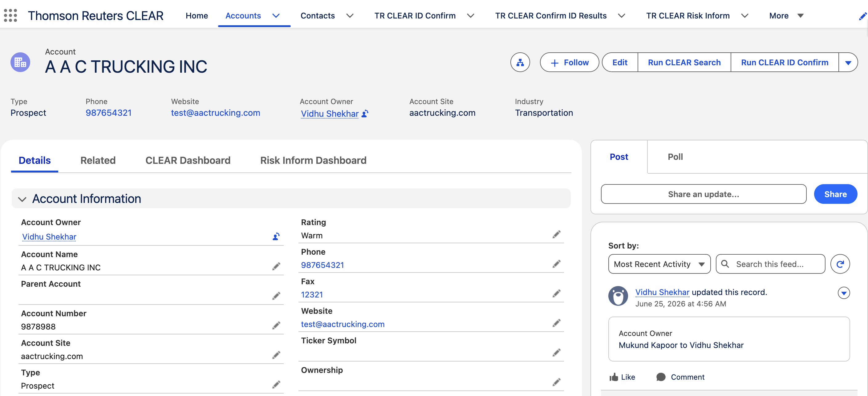Image resolution: width=868 pixels, height=396 pixels.
Task: Open Vidhu Shekhar link in the feed post
Action: pos(662,292)
